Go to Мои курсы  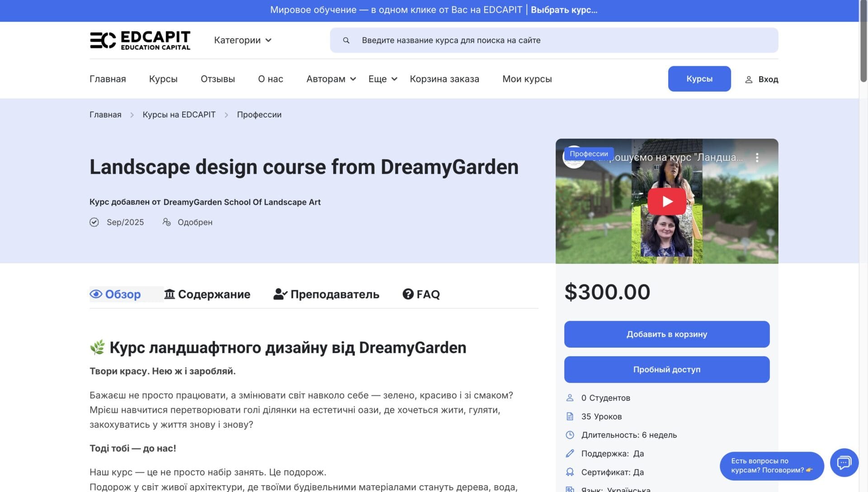pos(527,79)
